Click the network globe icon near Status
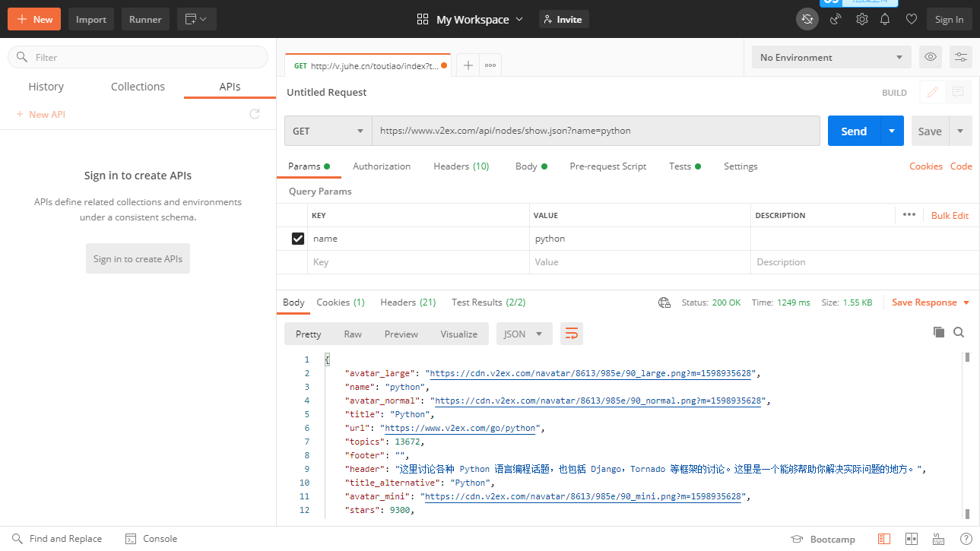 click(x=664, y=302)
